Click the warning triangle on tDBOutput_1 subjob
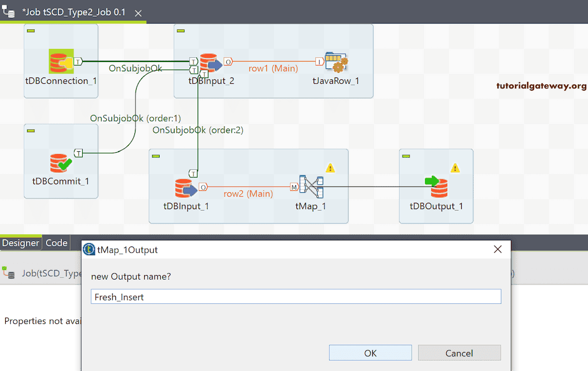Image resolution: width=588 pixels, height=371 pixels. tap(455, 168)
